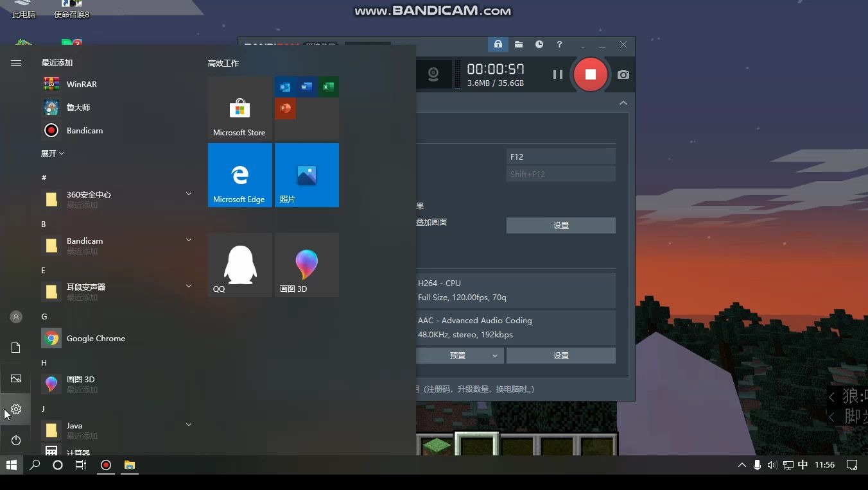Toggle Bandicam webcam overlay icon
Image resolution: width=868 pixels, height=490 pixels.
point(433,74)
